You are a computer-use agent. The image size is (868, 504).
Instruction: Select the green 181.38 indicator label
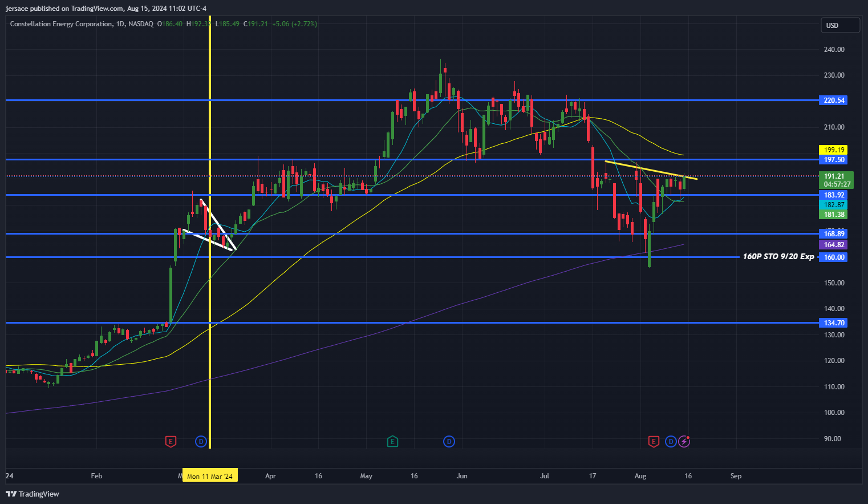834,215
